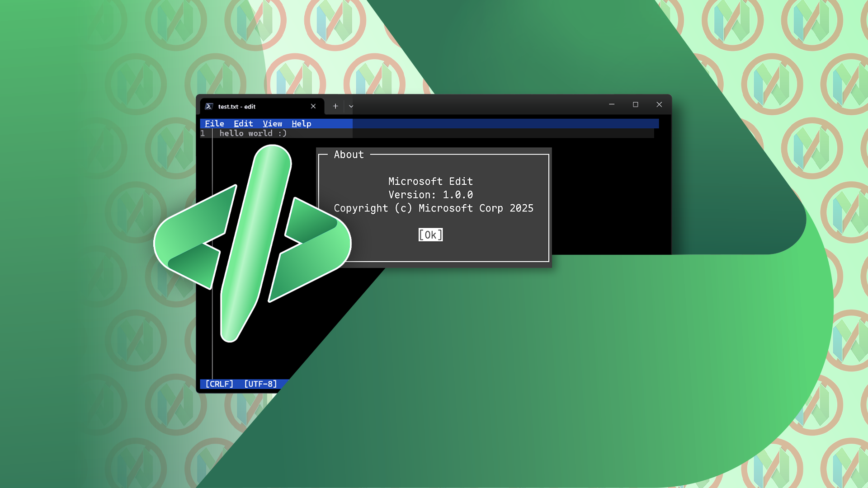This screenshot has height=488, width=868.
Task: Click the minimize icon on the terminal window
Action: (612, 104)
